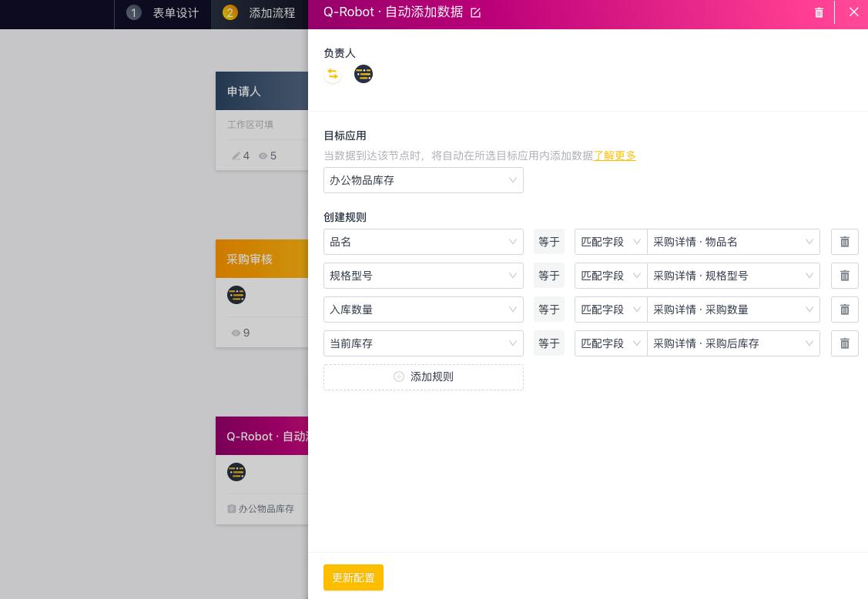868x599 pixels.
Task: Expand the 采购详情·物品名 dropdown
Action: [733, 242]
